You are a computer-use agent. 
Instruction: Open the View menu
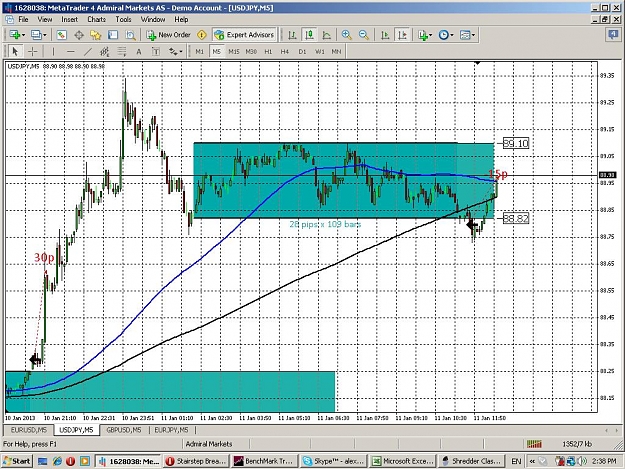(45, 20)
